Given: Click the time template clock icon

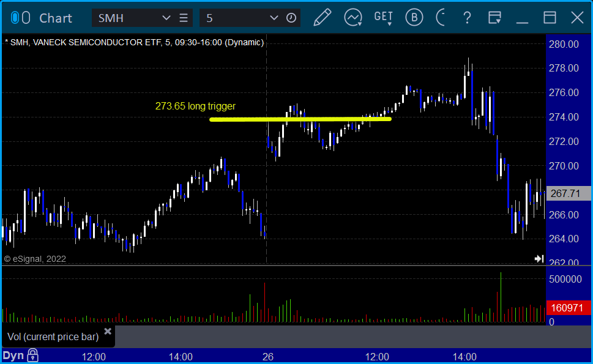Looking at the screenshot, I should click(291, 18).
